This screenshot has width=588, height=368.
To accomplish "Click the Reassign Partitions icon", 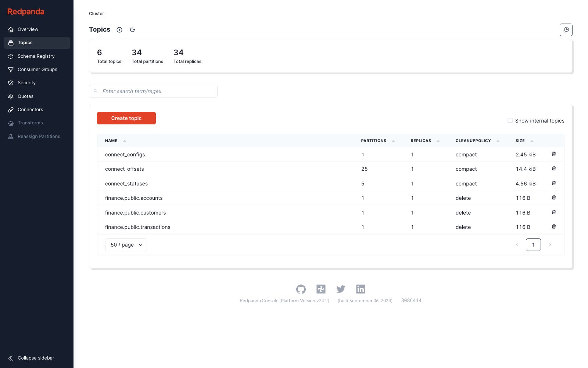I will pyautogui.click(x=11, y=137).
